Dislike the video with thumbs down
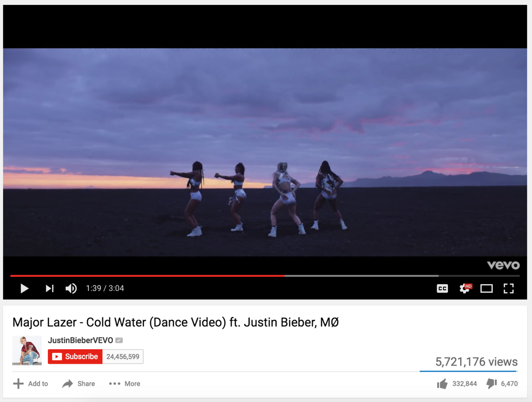 tap(491, 384)
